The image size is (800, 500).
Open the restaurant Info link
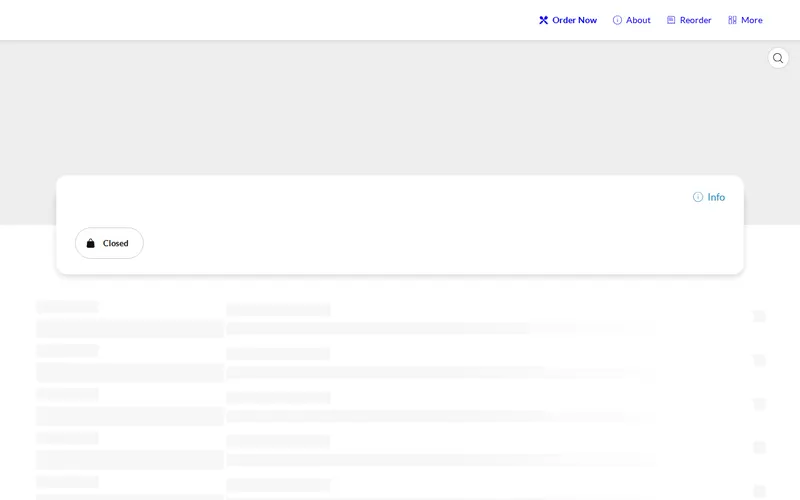tap(709, 197)
